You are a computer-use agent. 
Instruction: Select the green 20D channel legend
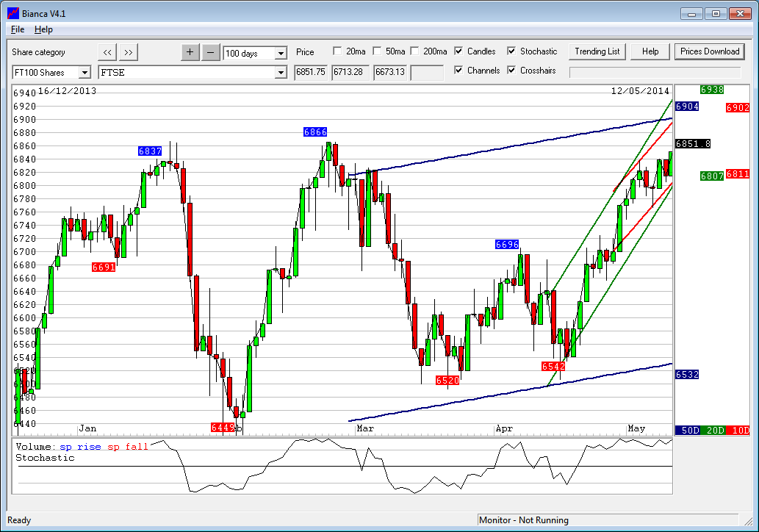713,430
